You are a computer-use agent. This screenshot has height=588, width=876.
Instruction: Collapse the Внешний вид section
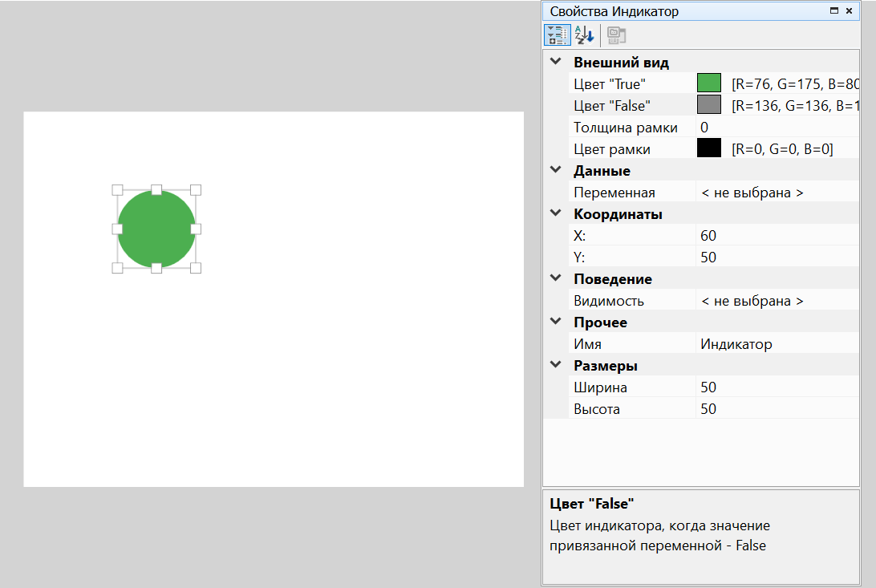tap(555, 62)
